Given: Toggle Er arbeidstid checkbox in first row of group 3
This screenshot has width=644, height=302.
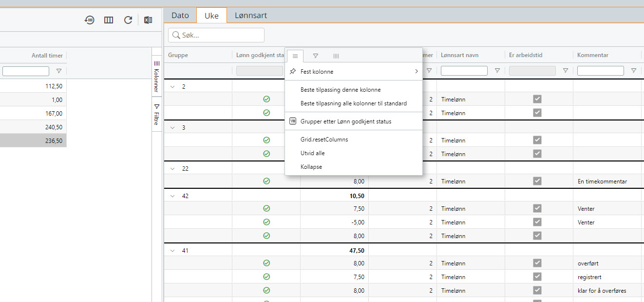Looking at the screenshot, I should (x=537, y=140).
